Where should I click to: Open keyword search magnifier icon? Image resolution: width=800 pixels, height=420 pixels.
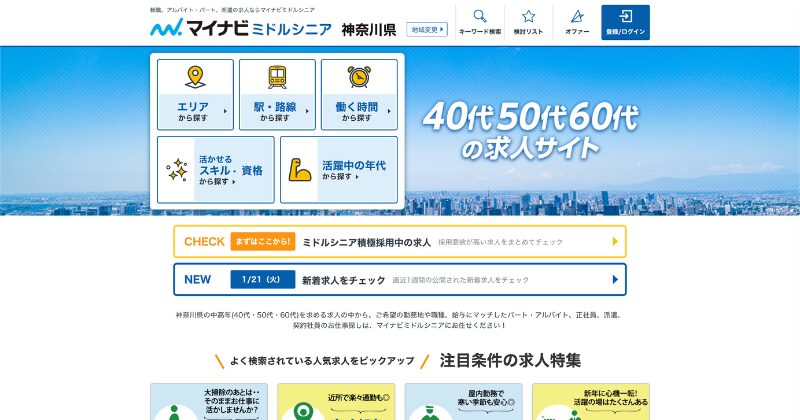pos(480,16)
